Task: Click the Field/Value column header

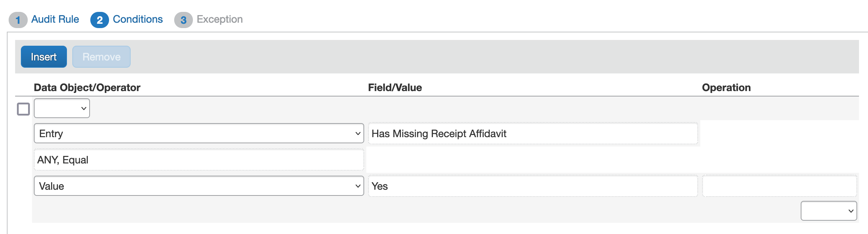Action: coord(395,87)
